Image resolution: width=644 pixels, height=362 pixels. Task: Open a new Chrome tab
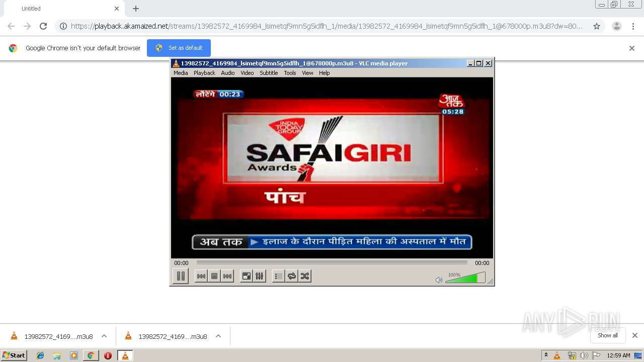coord(136,9)
